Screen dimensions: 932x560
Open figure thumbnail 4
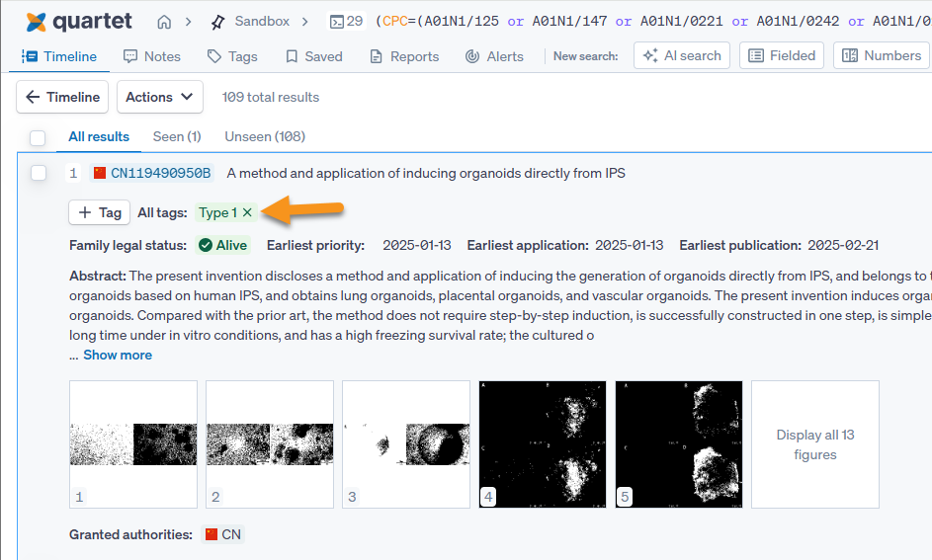click(543, 444)
